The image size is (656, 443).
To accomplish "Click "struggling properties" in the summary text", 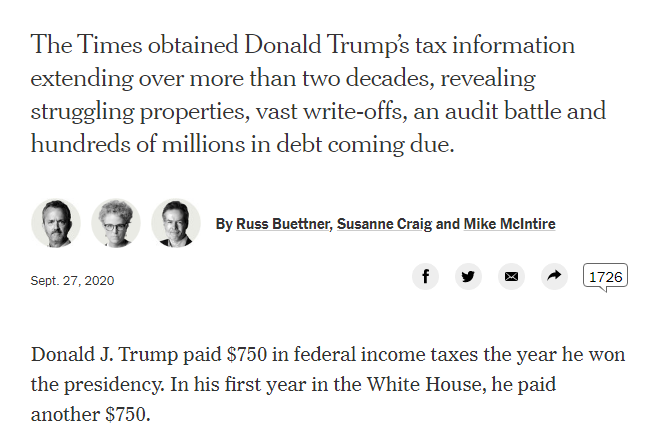I will [x=140, y=112].
